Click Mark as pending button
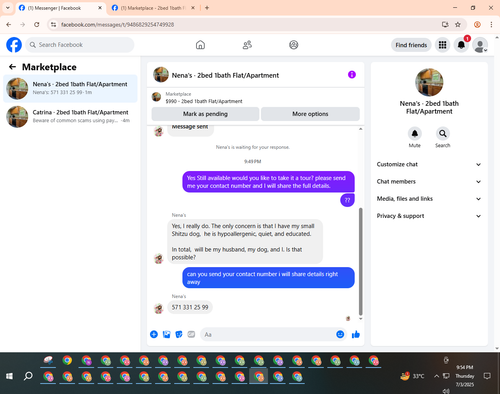 pyautogui.click(x=205, y=114)
